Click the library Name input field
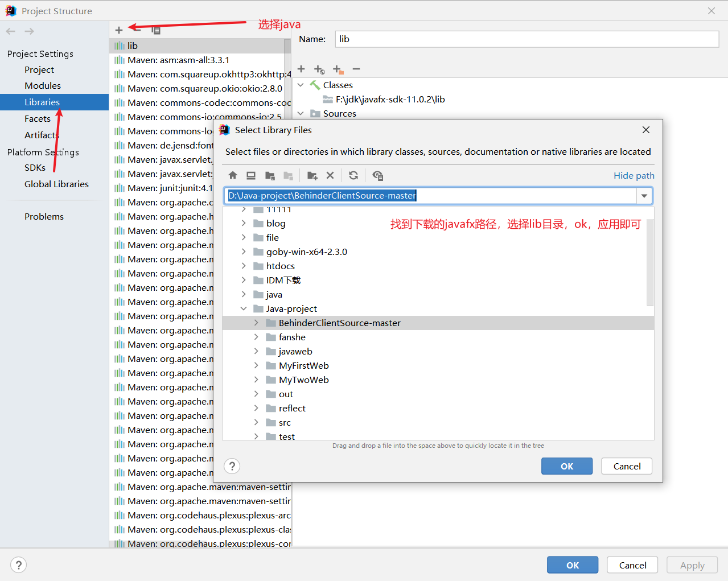This screenshot has width=728, height=581. [527, 39]
